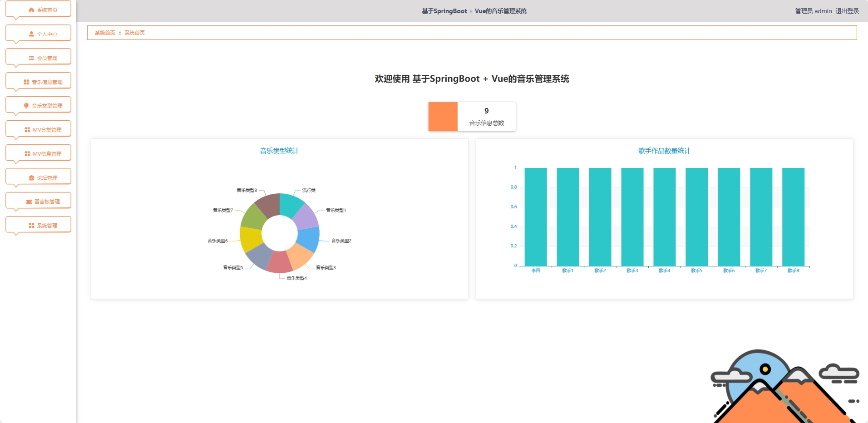Click the bar for 歌手4
Image resolution: width=868 pixels, height=423 pixels.
(665, 217)
